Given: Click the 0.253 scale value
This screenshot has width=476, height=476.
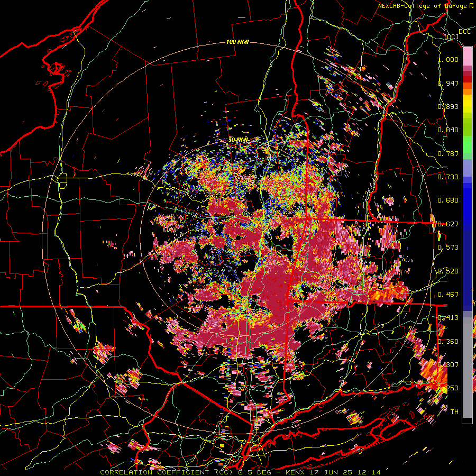Looking at the screenshot, I should tap(448, 388).
